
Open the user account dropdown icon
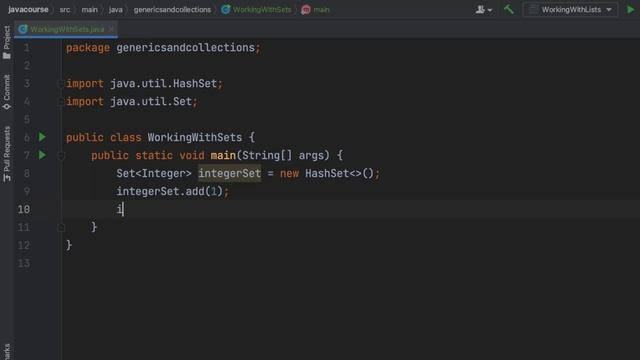tap(484, 9)
